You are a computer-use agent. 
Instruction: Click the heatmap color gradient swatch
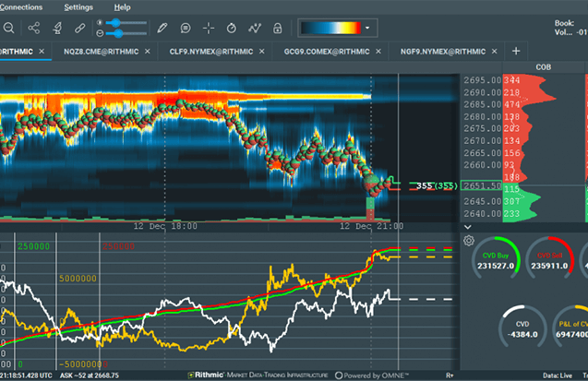[x=330, y=28]
